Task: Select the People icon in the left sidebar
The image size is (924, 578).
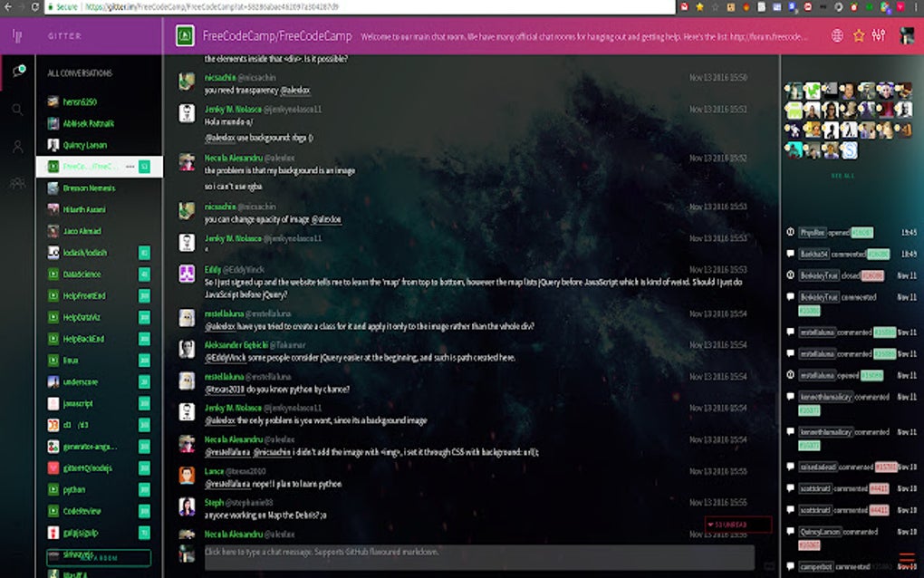Action: (16, 146)
